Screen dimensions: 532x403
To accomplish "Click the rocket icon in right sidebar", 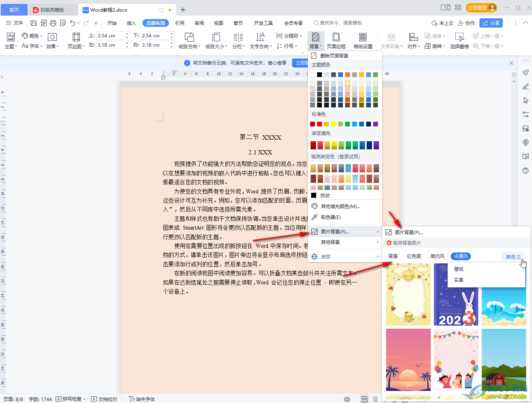I will 526,72.
